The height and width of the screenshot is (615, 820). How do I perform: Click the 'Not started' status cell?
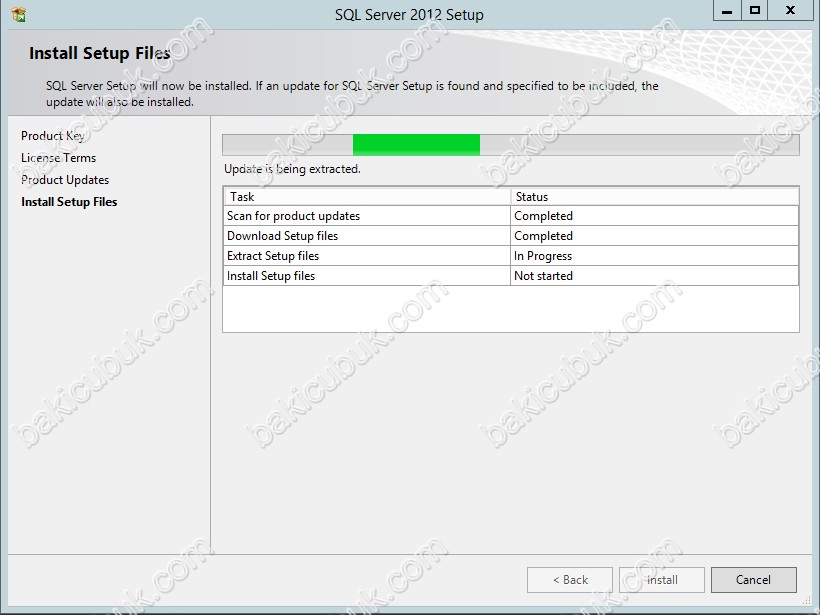coord(654,276)
